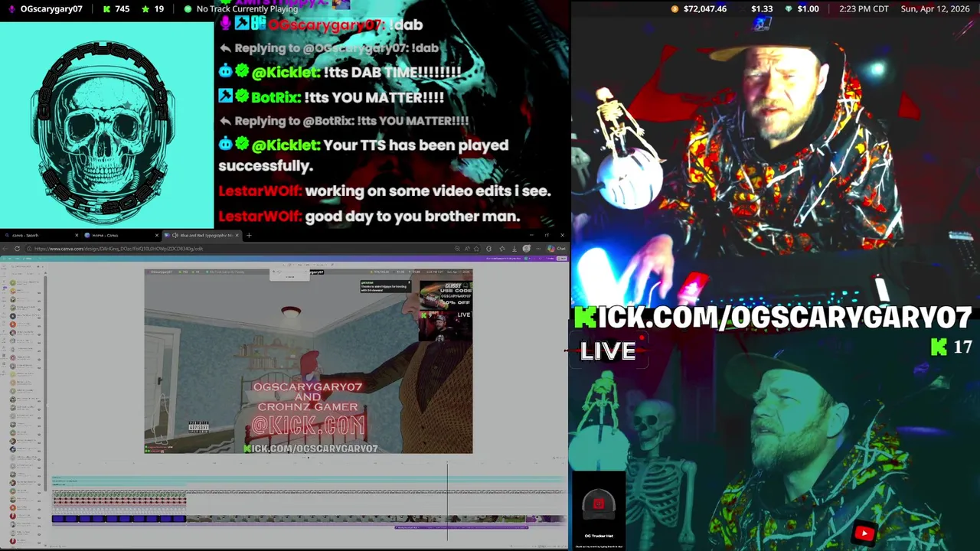Image resolution: width=980 pixels, height=551 pixels.
Task: Select the red dotted pattern timeline track
Action: click(x=119, y=500)
